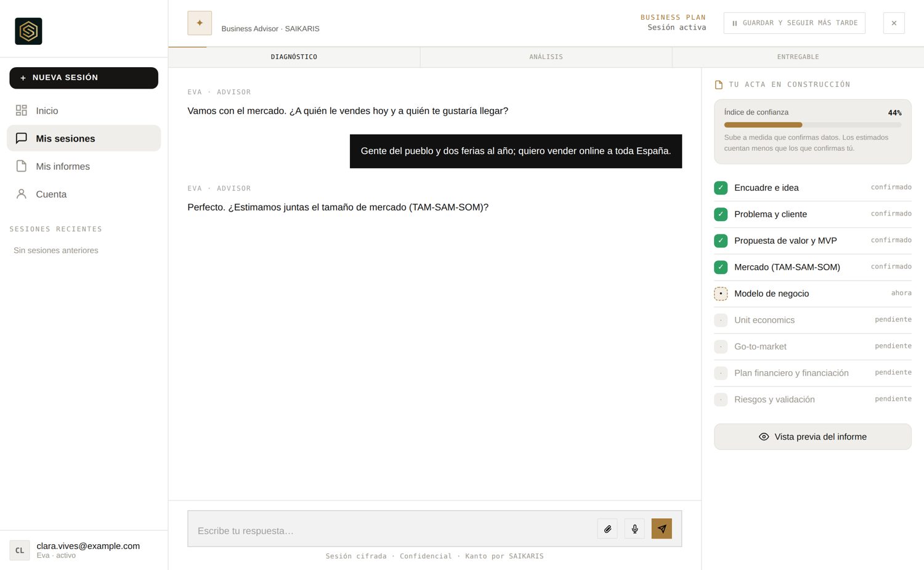Click the pending marker for Go-to-market

721,347
